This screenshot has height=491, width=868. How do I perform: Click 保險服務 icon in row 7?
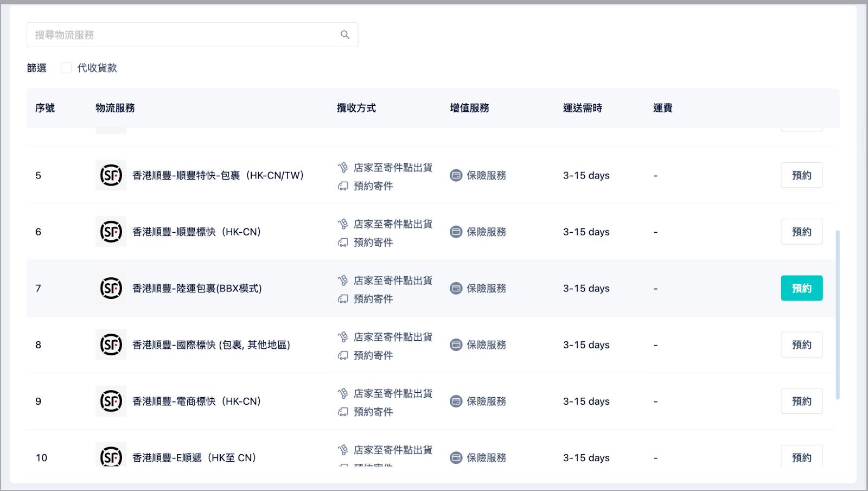(x=456, y=288)
